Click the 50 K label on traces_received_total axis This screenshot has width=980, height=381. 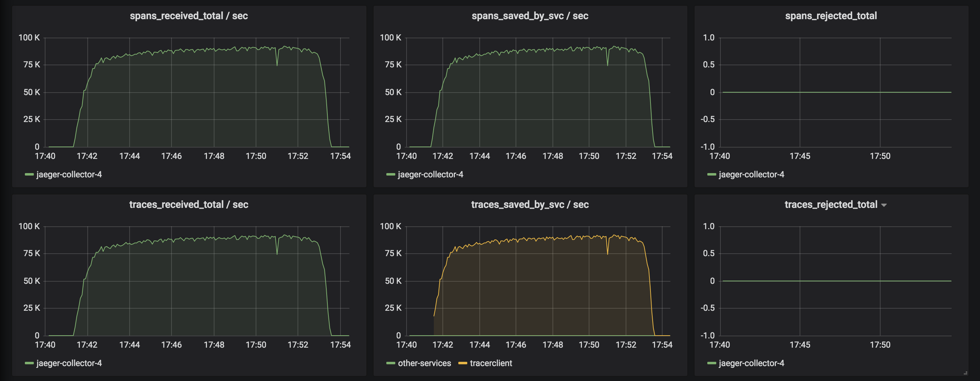(32, 281)
